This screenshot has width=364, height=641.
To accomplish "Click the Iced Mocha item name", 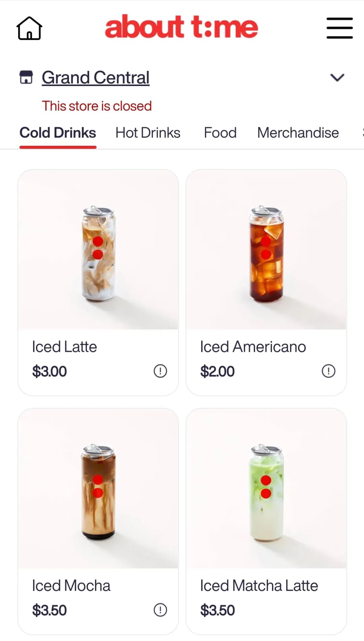I will pos(71,586).
